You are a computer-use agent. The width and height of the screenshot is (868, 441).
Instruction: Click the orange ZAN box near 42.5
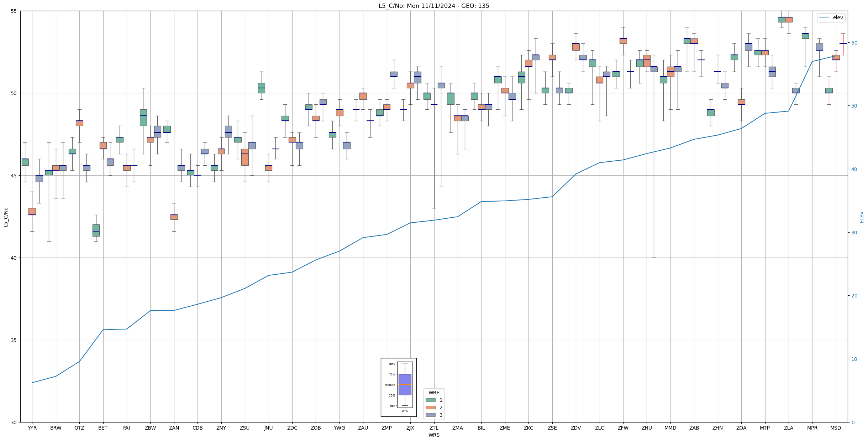[174, 217]
